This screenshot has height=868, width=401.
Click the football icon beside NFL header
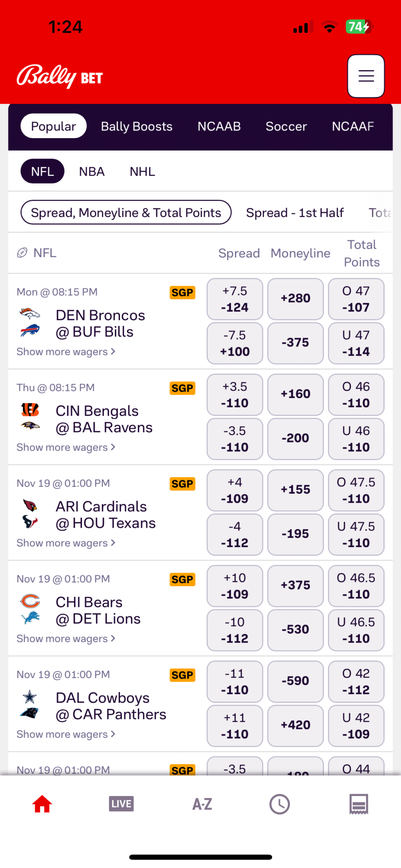pyautogui.click(x=24, y=252)
